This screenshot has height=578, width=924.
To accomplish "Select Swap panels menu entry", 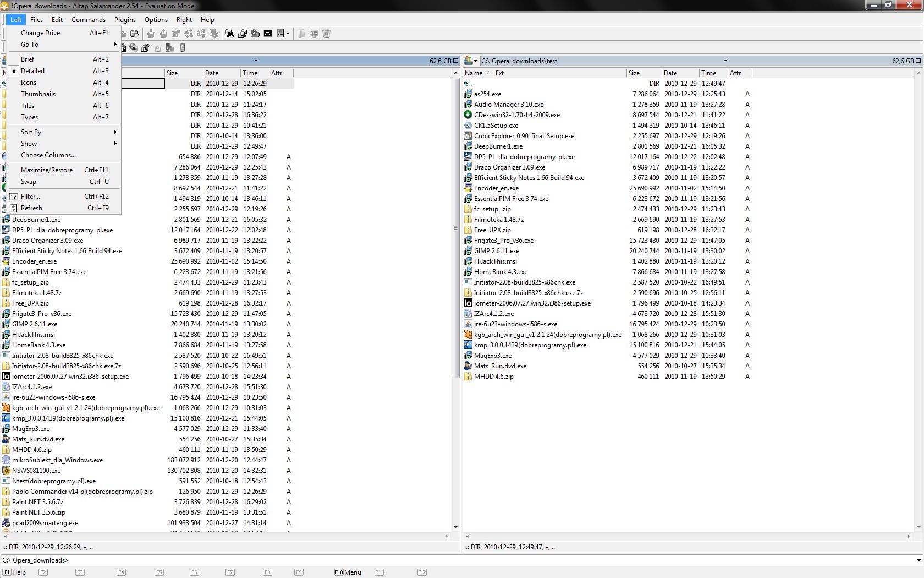I will tap(65, 182).
